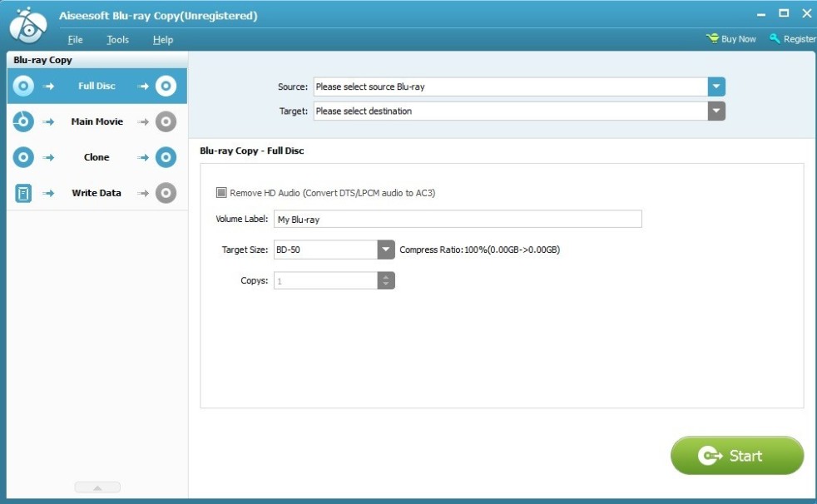Select Main Movie copy mode

click(97, 121)
